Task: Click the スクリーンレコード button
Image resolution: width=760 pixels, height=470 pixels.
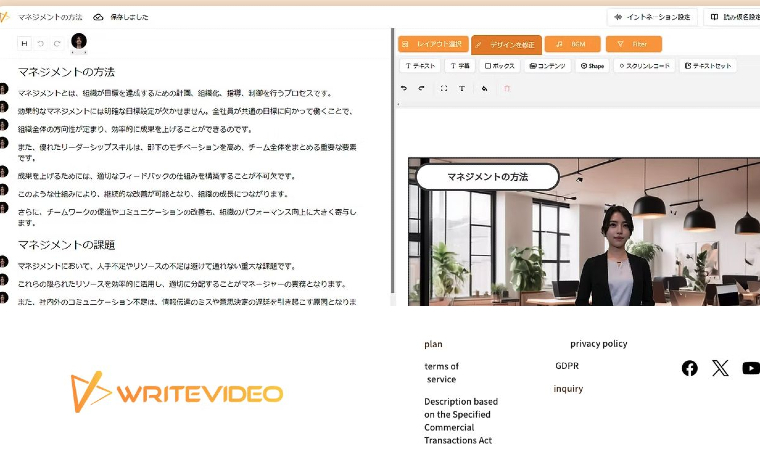Action: point(645,66)
